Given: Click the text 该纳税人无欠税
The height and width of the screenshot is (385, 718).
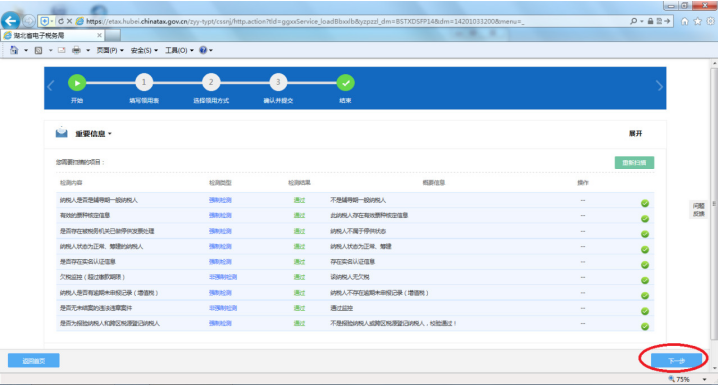Looking at the screenshot, I should point(350,277).
